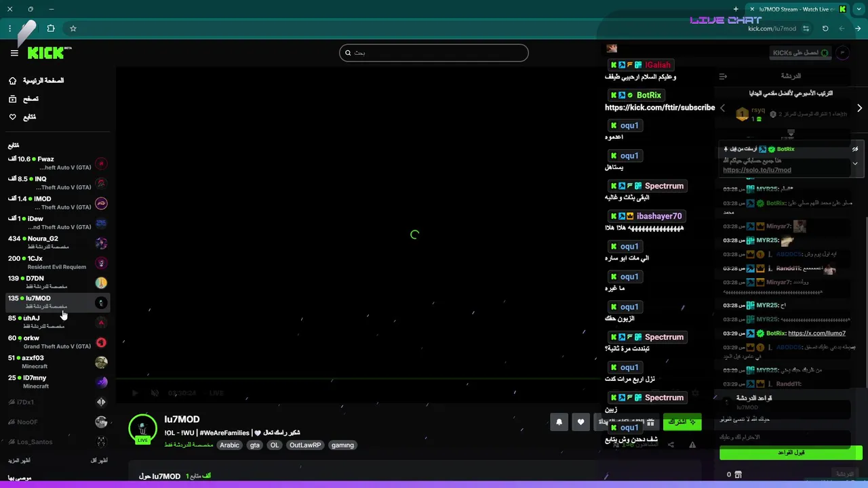868x488 pixels.
Task: Unpin the BotRix pinned message
Action: (855, 149)
